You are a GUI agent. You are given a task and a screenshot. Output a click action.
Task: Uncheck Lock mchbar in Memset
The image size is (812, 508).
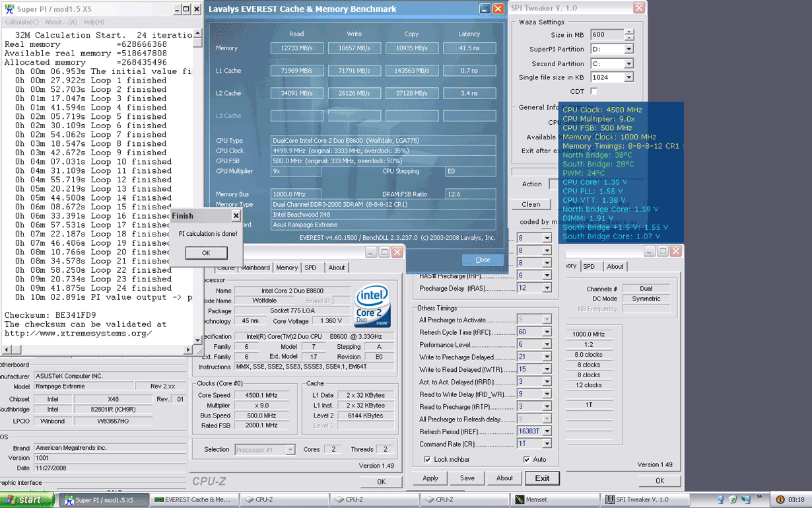[x=427, y=459]
